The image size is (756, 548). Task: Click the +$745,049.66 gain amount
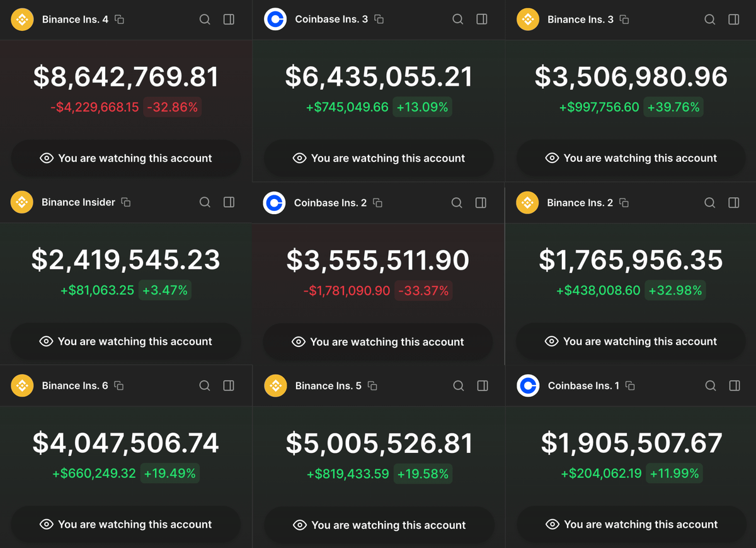[x=347, y=107]
